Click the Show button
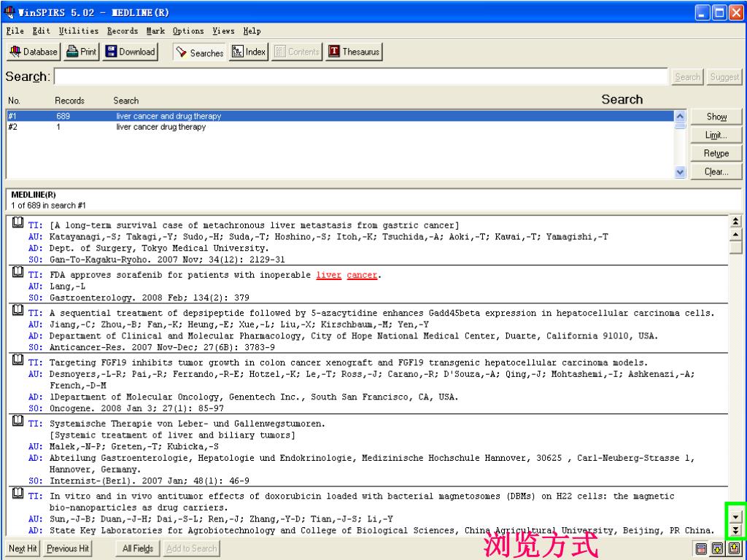 [x=716, y=117]
